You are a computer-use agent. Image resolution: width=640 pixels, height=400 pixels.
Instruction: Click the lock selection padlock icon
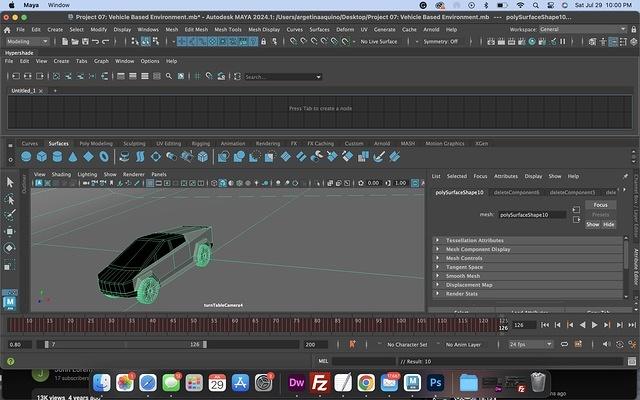click(x=264, y=41)
